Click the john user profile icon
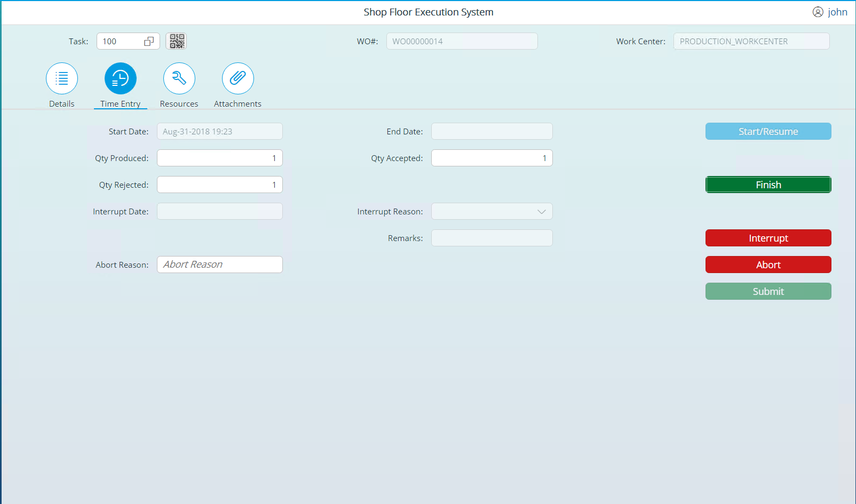Viewport: 856px width, 504px height. coord(818,12)
